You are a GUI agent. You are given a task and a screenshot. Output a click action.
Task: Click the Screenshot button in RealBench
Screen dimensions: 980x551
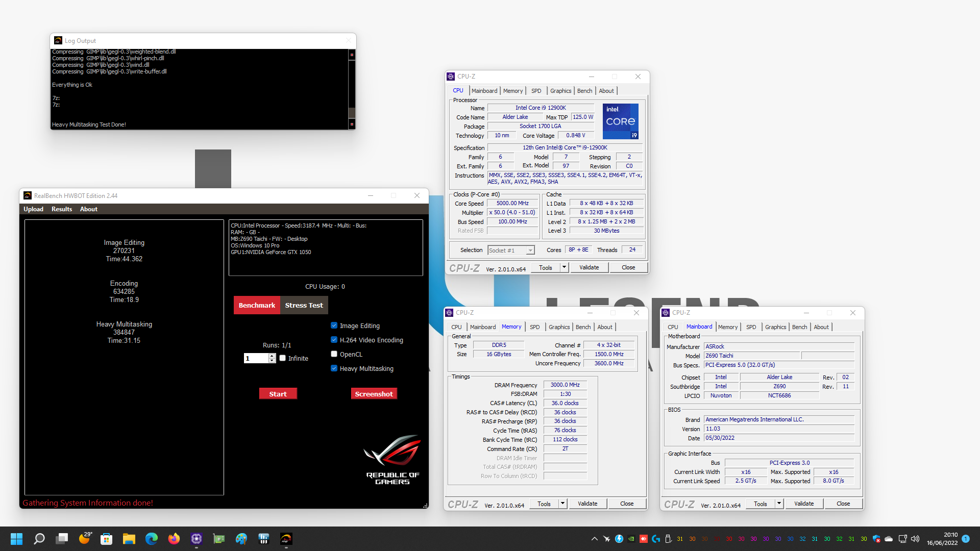coord(374,394)
